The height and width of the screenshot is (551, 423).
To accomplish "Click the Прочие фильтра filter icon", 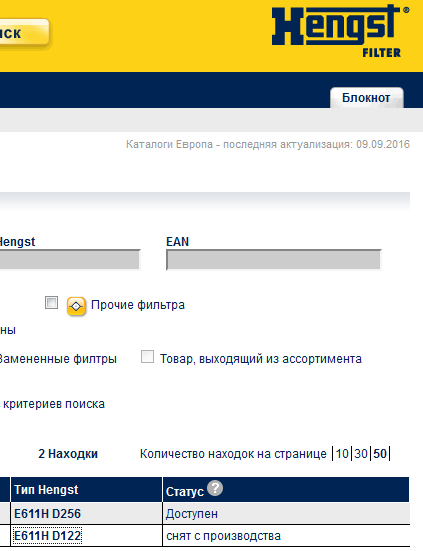I will click(x=76, y=306).
